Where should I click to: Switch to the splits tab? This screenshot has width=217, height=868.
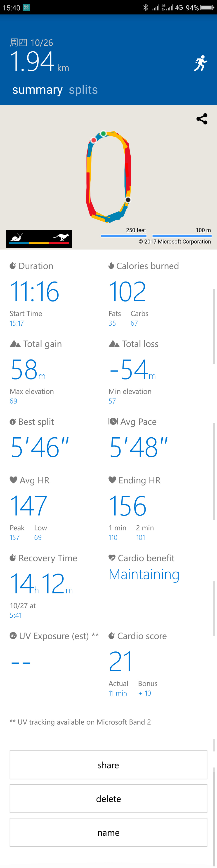(83, 90)
